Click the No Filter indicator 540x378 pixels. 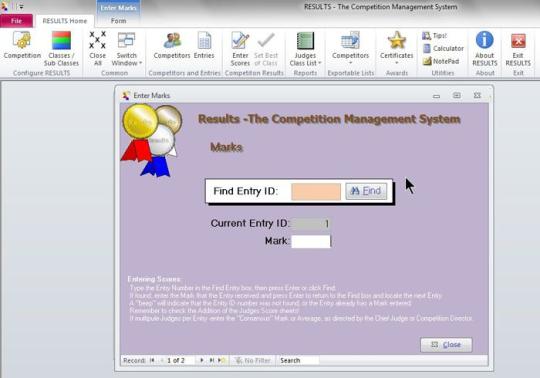click(252, 360)
